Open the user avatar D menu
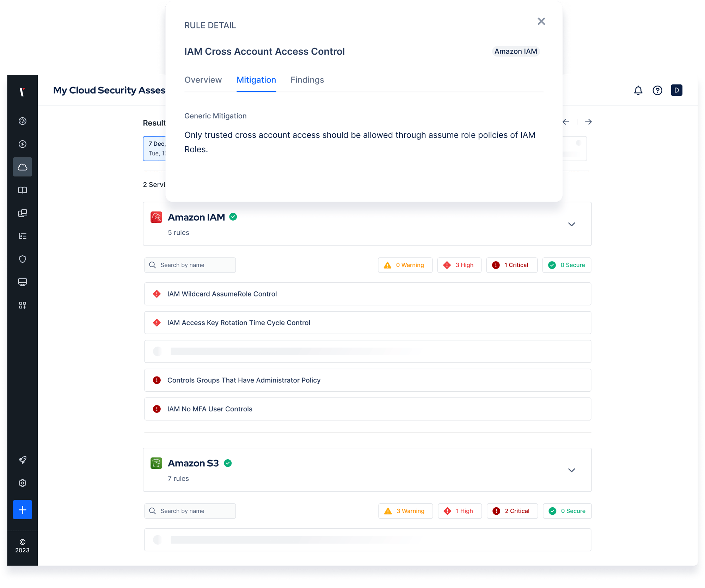This screenshot has width=705, height=588. [x=676, y=90]
